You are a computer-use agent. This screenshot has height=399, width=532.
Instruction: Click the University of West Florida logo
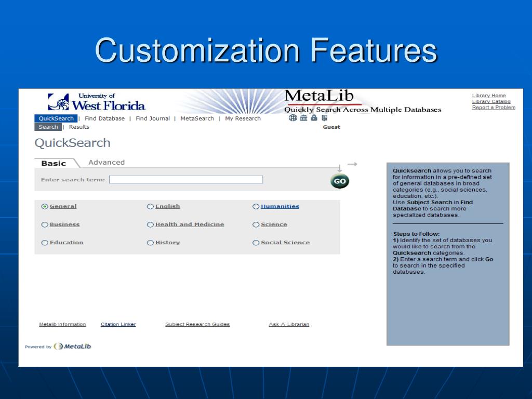click(96, 102)
